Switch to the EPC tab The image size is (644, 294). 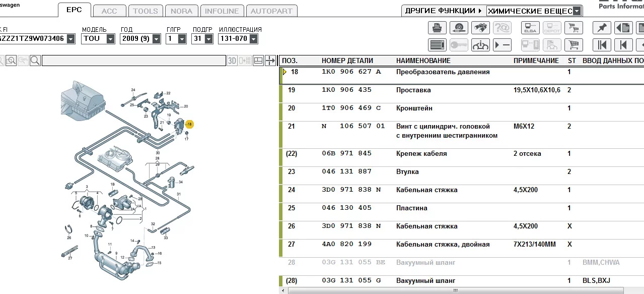pyautogui.click(x=75, y=10)
